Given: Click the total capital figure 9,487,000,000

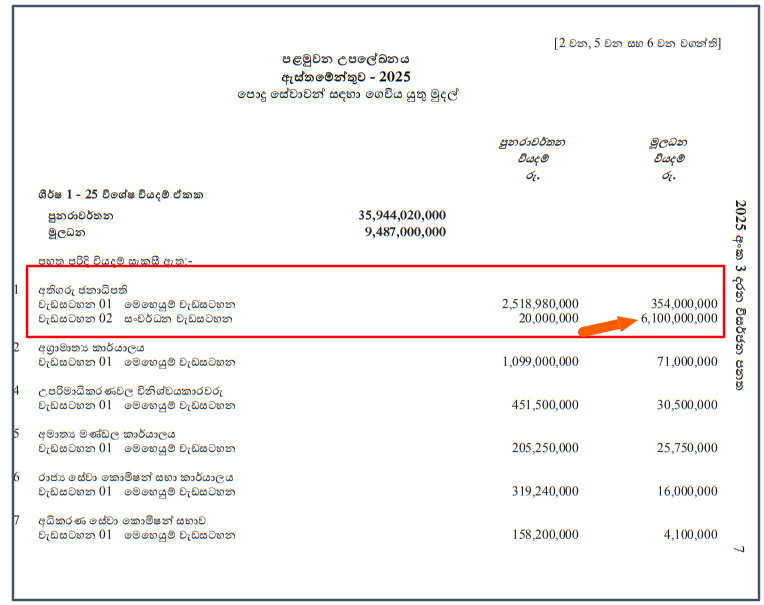Looking at the screenshot, I should tap(405, 231).
